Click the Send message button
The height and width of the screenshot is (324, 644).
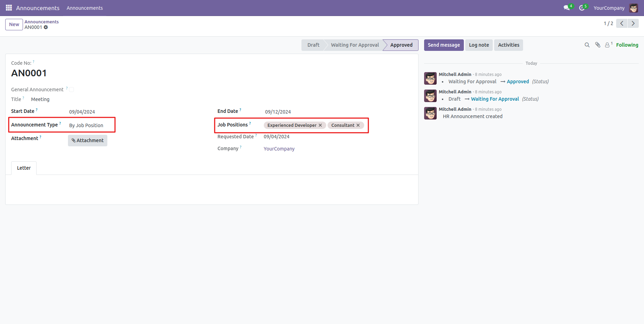point(444,45)
